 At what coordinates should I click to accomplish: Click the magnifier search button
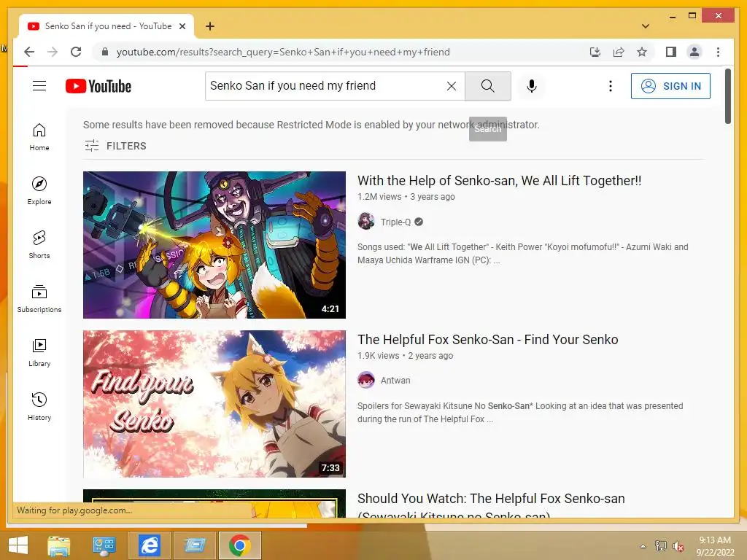coord(487,86)
